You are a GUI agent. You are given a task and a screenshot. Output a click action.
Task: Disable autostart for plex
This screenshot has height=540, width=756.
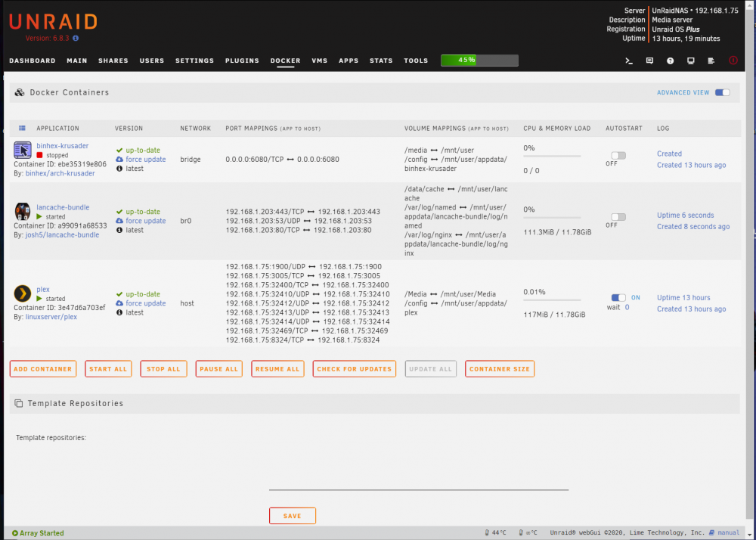[x=618, y=297]
